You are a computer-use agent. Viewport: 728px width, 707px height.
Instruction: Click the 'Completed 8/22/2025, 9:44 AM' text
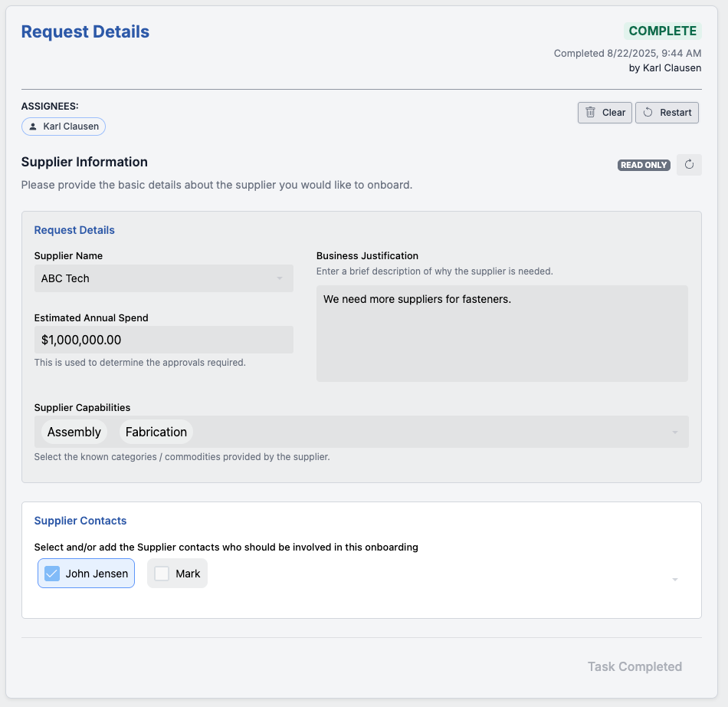pyautogui.click(x=628, y=54)
